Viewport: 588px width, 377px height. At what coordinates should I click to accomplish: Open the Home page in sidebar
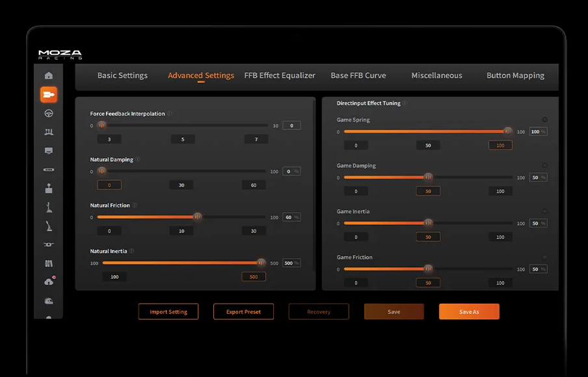coord(49,75)
